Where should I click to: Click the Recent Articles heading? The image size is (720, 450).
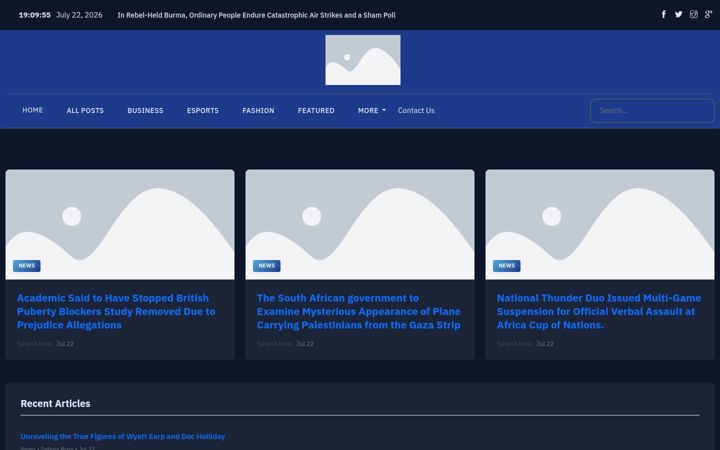click(x=56, y=404)
